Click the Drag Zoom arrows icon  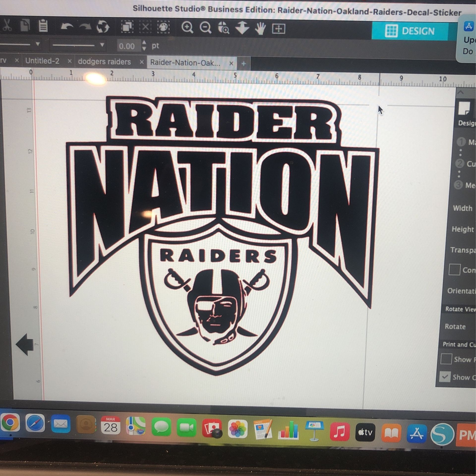(242, 28)
